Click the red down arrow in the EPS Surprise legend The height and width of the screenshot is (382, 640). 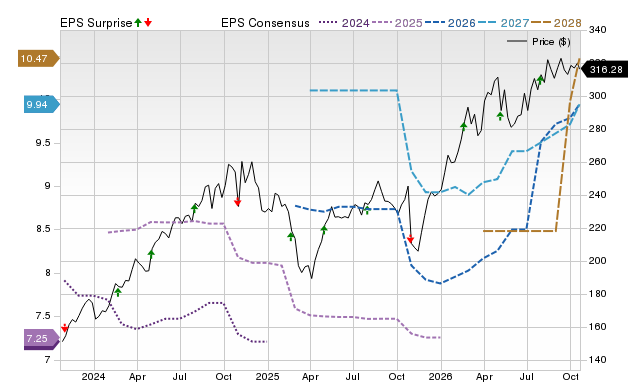click(x=148, y=22)
